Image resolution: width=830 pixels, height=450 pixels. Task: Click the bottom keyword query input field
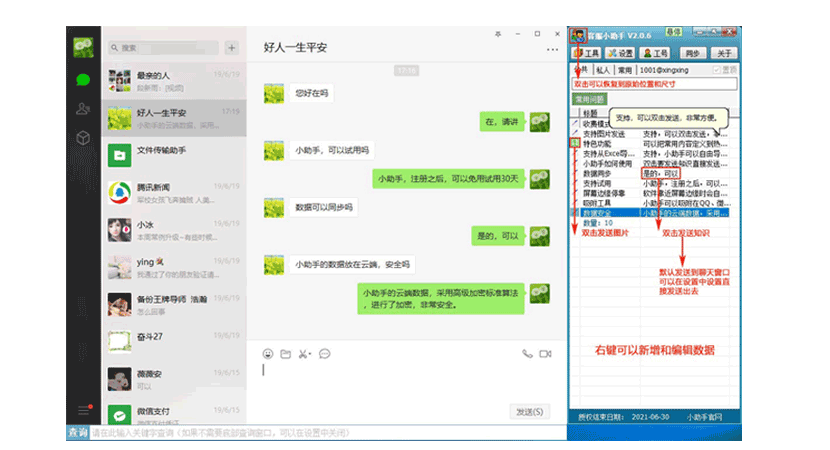(x=328, y=433)
